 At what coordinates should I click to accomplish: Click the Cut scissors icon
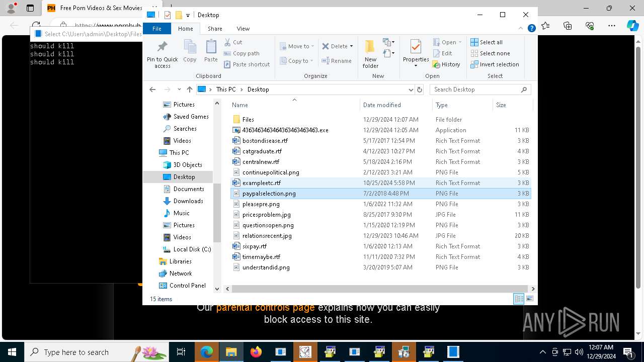(227, 42)
